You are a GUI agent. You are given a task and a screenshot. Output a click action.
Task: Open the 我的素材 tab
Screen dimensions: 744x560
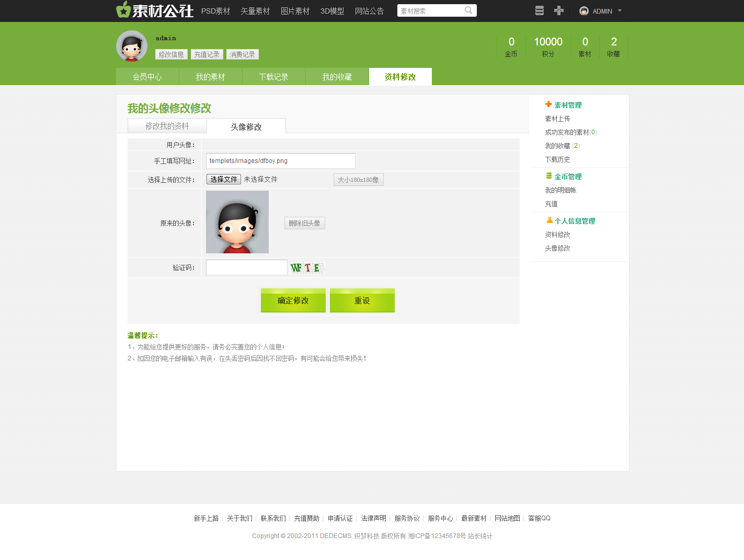pyautogui.click(x=210, y=77)
